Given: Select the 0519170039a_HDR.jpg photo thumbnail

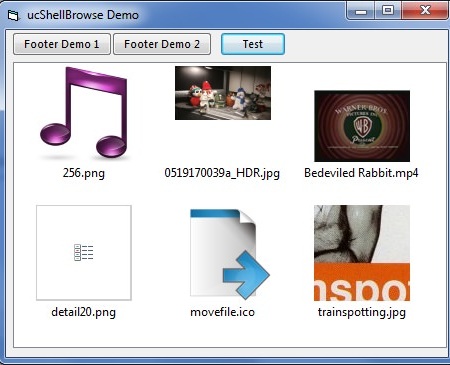Looking at the screenshot, I should 223,93.
